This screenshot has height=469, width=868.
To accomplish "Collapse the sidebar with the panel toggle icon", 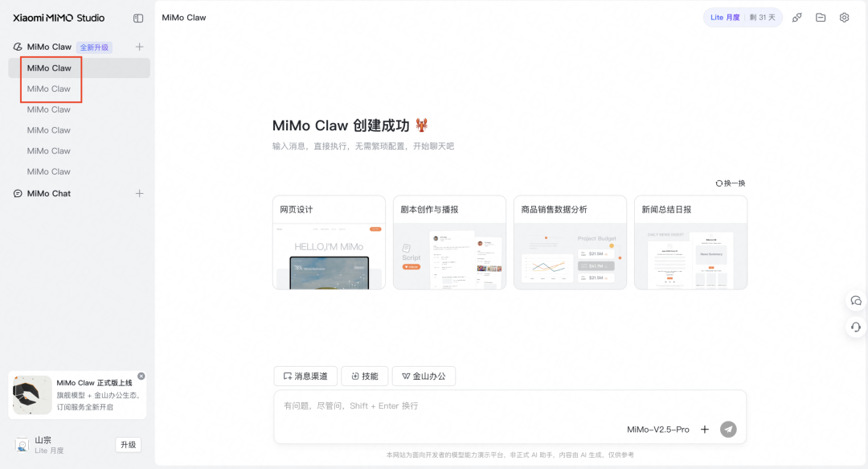I will 138,19.
